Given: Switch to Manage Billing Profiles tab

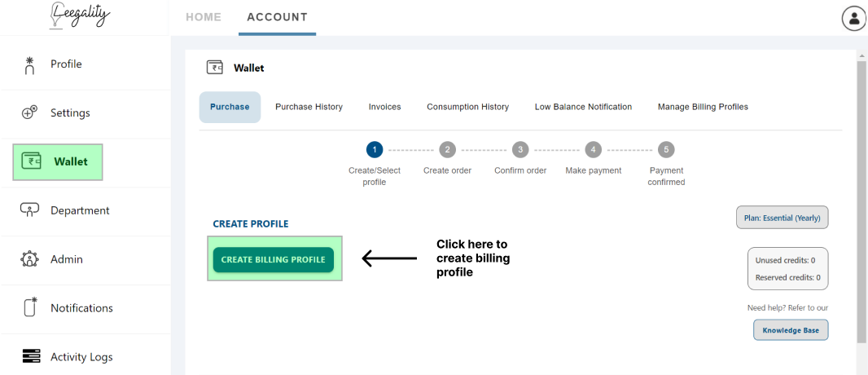Looking at the screenshot, I should point(703,107).
